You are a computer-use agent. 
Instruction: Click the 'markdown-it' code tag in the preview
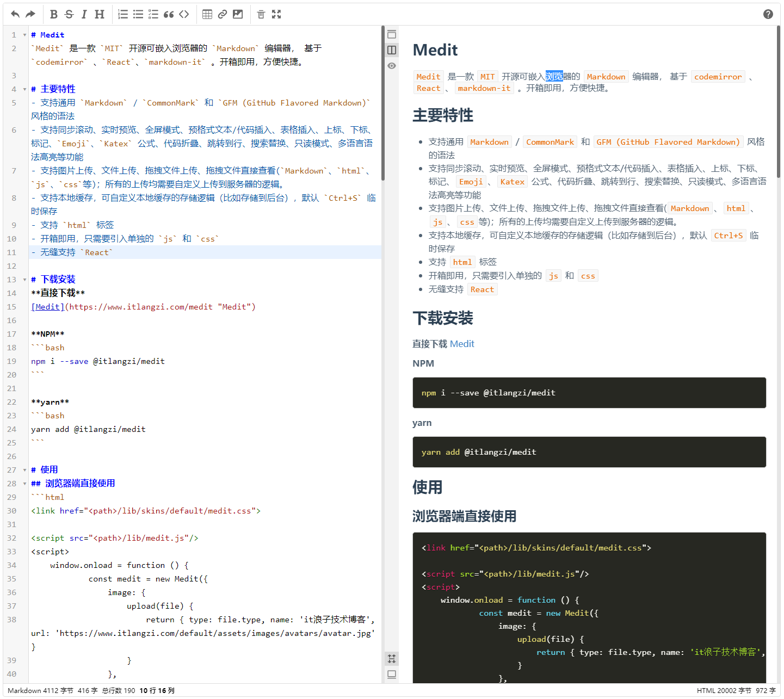[484, 88]
